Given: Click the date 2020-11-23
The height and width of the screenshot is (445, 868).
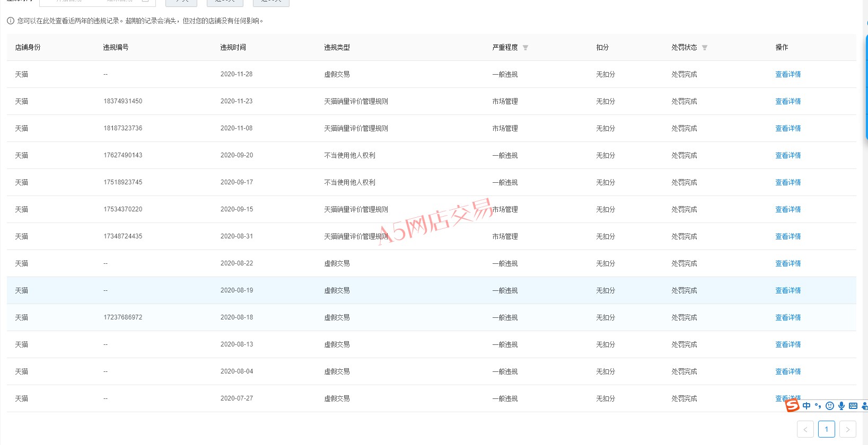Looking at the screenshot, I should coord(236,101).
